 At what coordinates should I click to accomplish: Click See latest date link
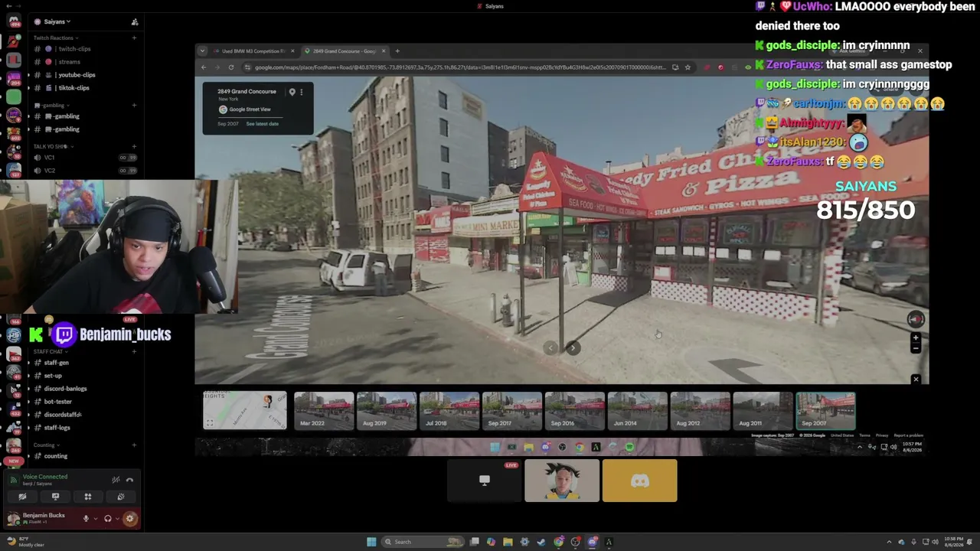click(262, 124)
